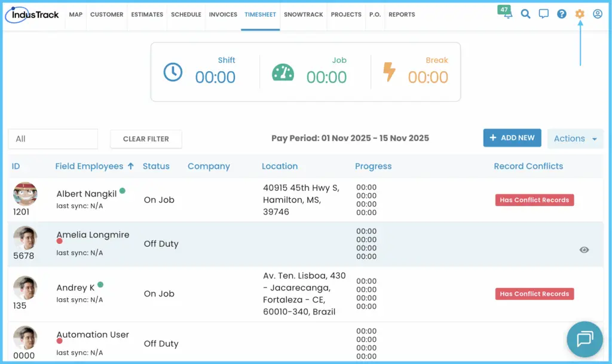
Task: Sort by Location column header
Action: pyautogui.click(x=280, y=166)
